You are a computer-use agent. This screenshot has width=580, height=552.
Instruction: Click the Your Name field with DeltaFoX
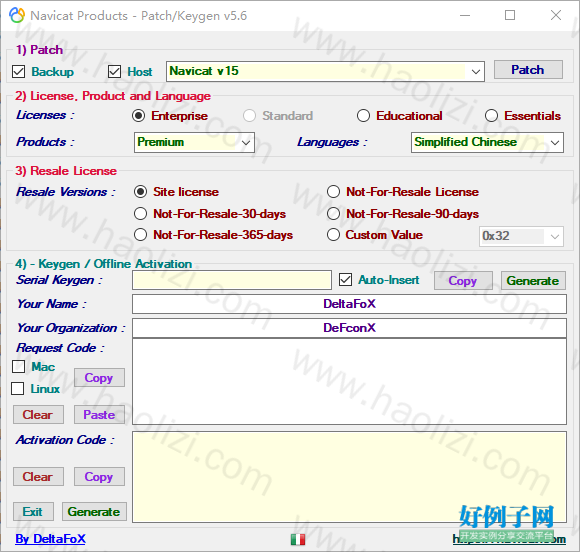pyautogui.click(x=349, y=304)
